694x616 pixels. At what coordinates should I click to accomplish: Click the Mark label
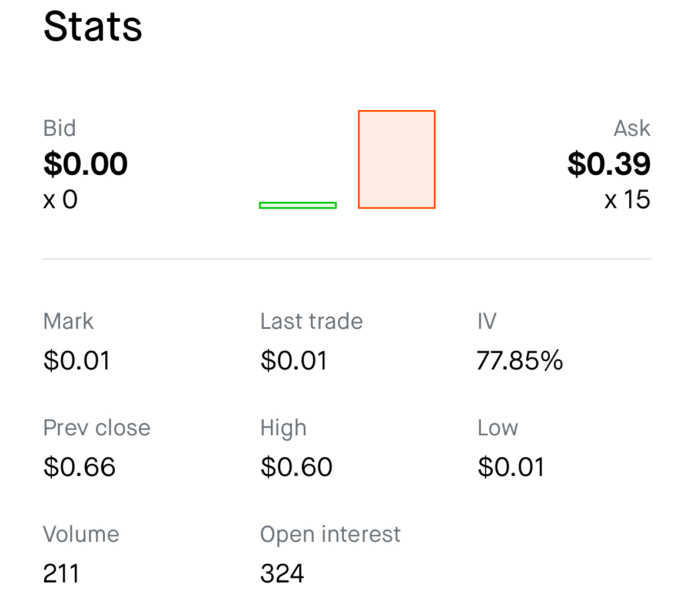pyautogui.click(x=68, y=321)
